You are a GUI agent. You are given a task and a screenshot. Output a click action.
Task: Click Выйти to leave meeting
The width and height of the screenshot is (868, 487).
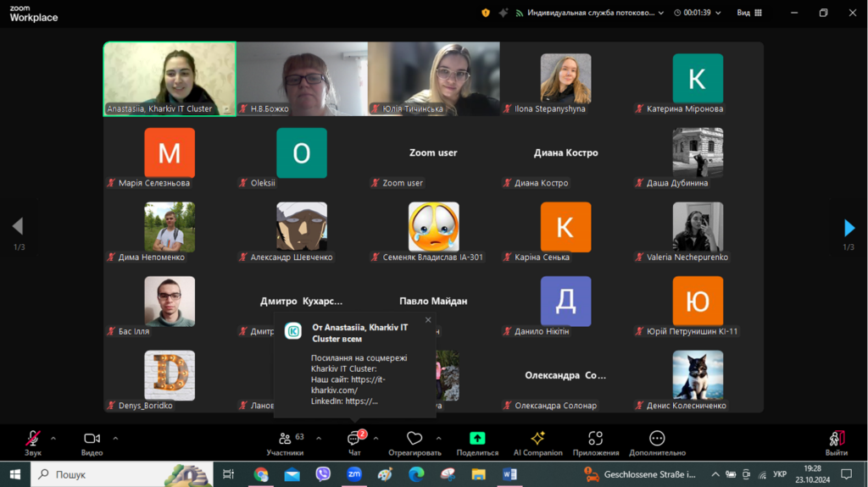837,443
